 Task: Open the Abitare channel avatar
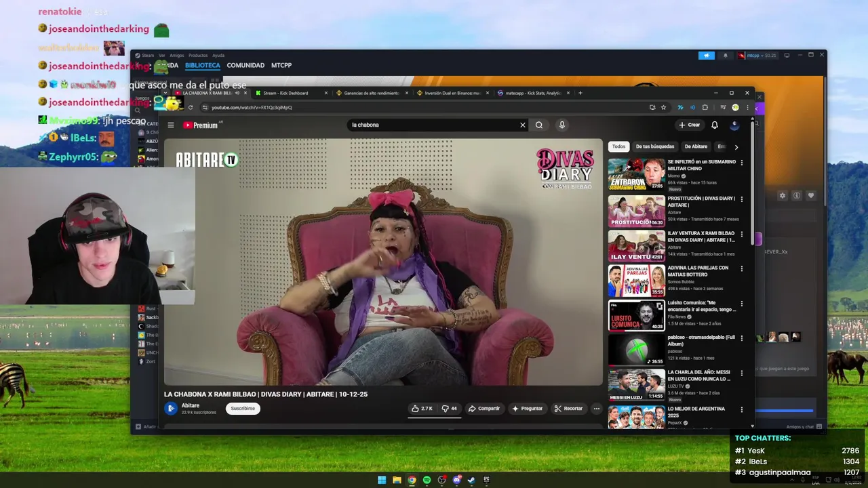point(171,408)
